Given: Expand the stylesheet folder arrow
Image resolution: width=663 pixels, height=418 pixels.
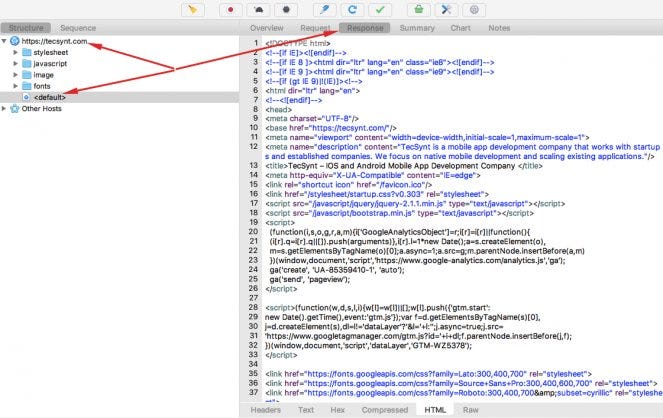Looking at the screenshot, I should [x=16, y=52].
